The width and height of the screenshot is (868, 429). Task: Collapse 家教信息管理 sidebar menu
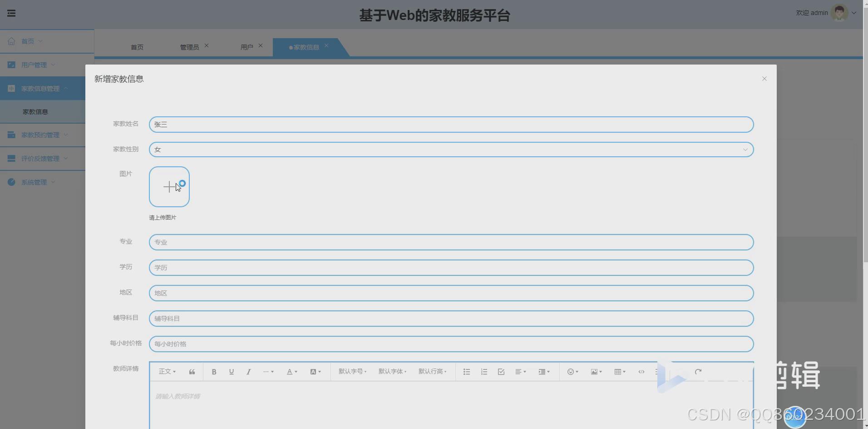coord(43,89)
